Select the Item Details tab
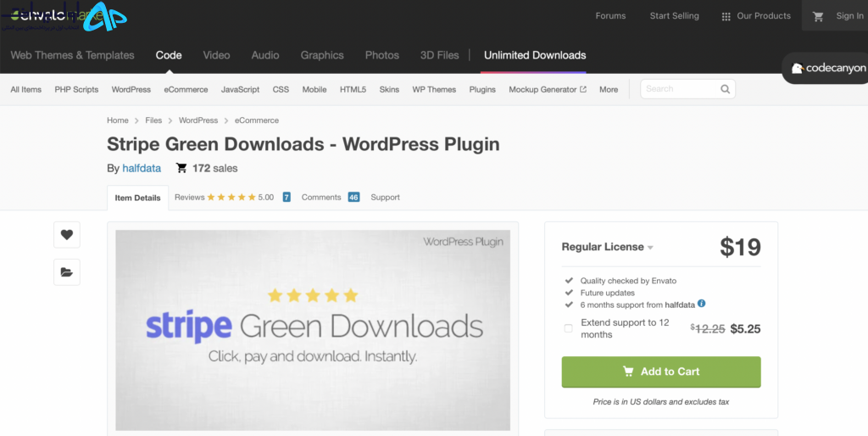This screenshot has width=868, height=436. (138, 198)
